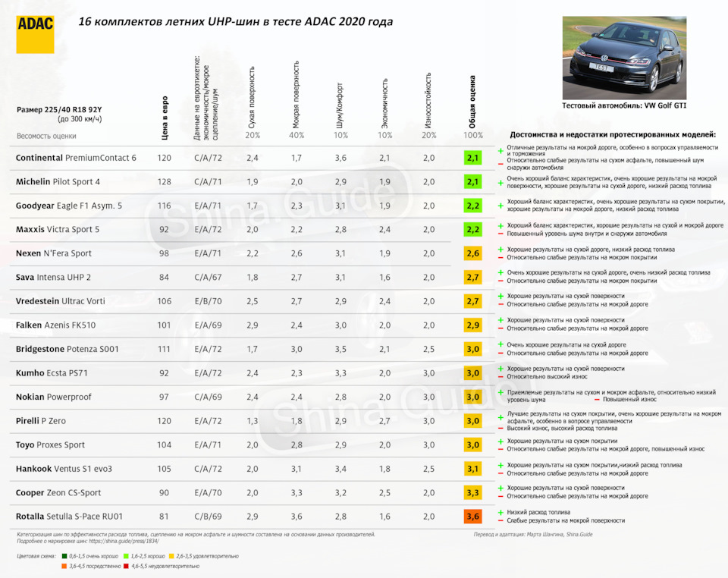Select the 'Экономичность' column header
Image resolution: width=728 pixels, height=578 pixels.
coord(384,104)
